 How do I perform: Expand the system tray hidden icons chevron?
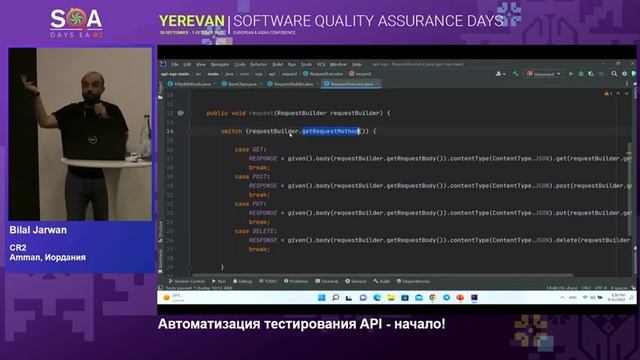click(562, 298)
